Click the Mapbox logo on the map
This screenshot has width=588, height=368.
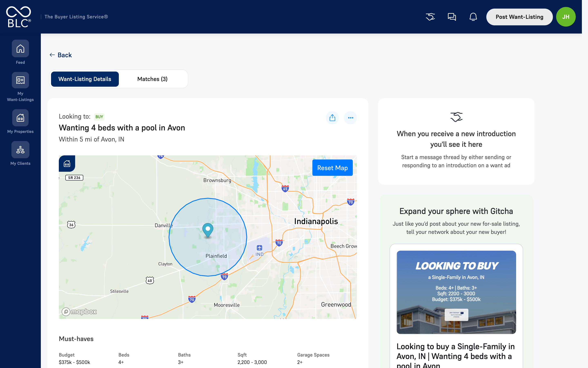79,312
